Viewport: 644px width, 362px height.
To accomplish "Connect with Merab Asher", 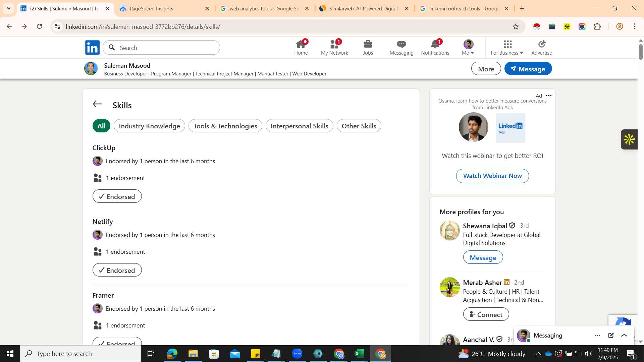I will [486, 314].
